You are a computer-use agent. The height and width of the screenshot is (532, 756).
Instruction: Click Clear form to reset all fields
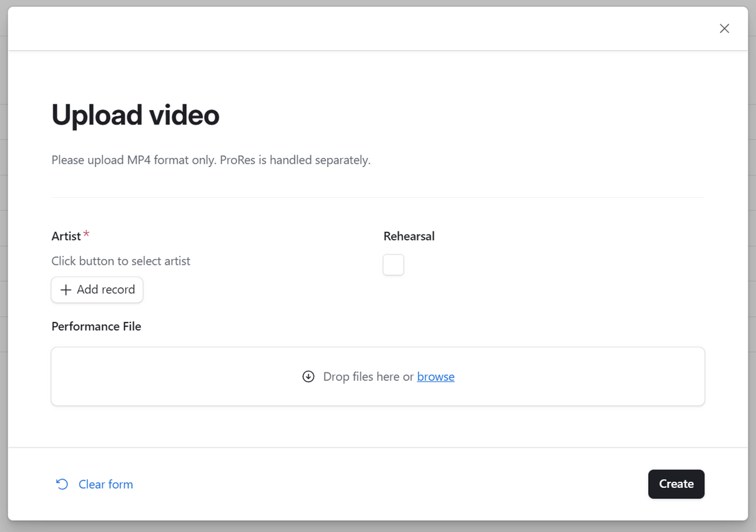coord(105,484)
